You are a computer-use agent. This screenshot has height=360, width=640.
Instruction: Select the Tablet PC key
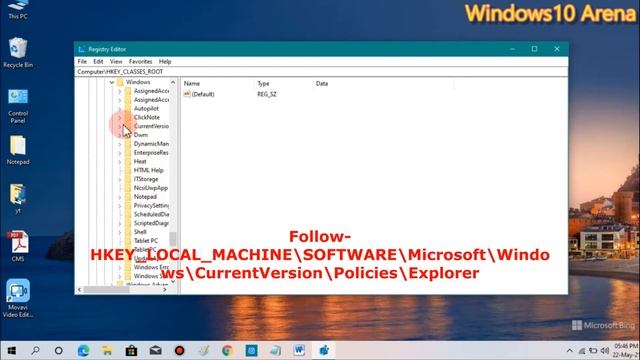[146, 241]
